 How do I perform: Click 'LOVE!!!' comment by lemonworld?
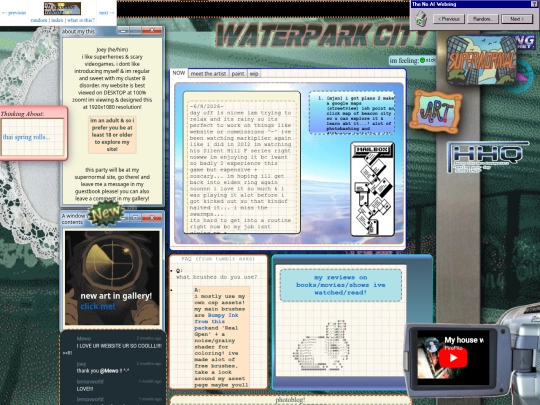(x=85, y=389)
